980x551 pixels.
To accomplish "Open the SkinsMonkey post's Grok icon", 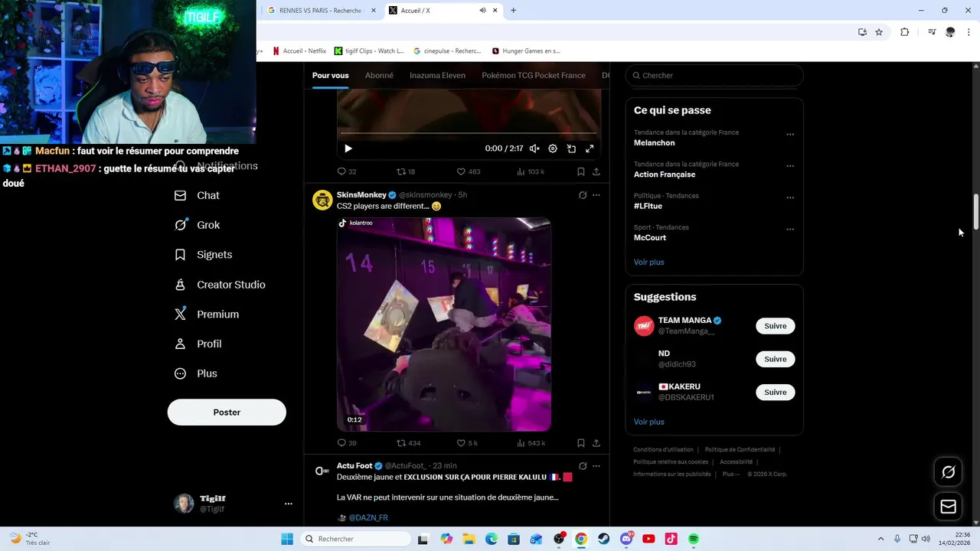I will 583,195.
